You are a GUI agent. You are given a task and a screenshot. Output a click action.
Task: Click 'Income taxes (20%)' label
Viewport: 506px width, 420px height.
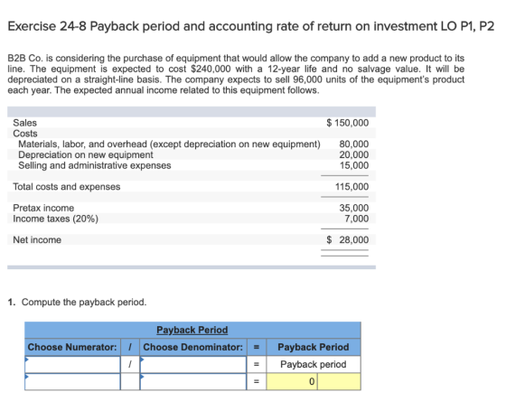(55, 219)
